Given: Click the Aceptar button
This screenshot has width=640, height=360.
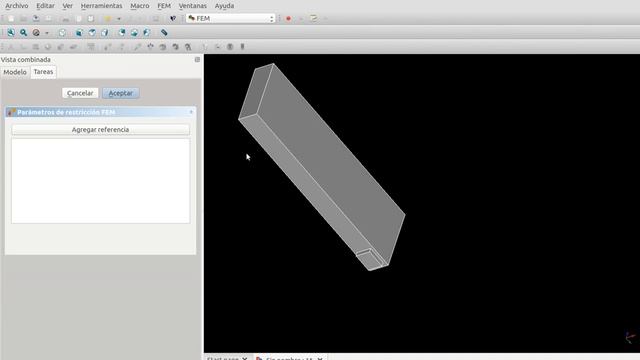Looking at the screenshot, I should tap(121, 93).
